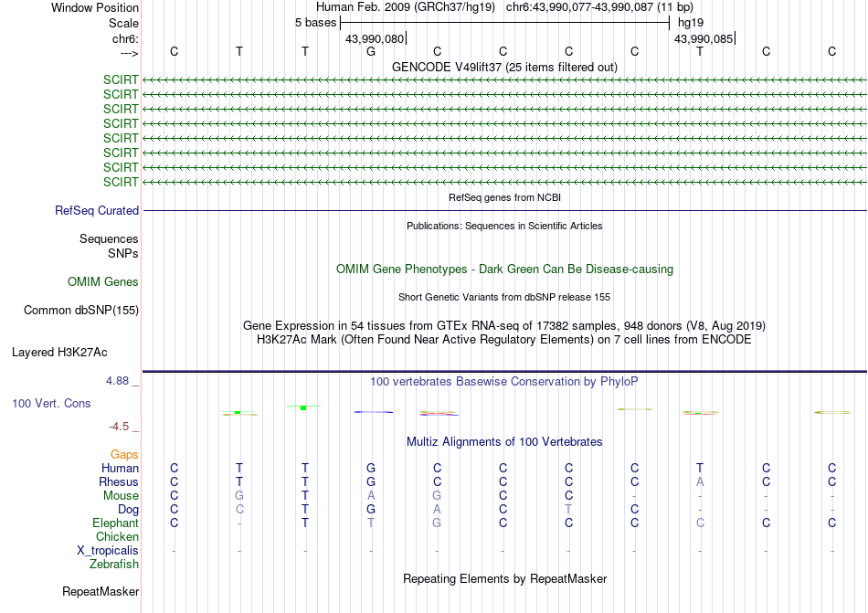
Task: Click the chr6: ruler label
Action: 125,38
